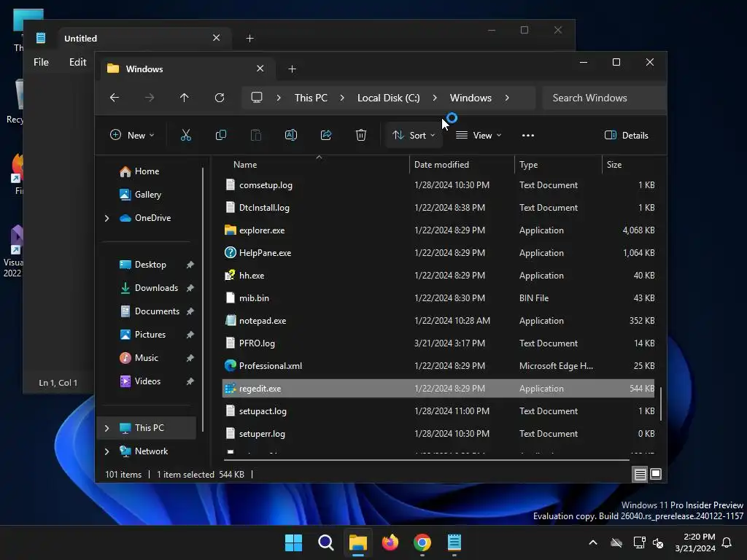Select Professional.xml file
The width and height of the screenshot is (747, 560).
point(438,366)
